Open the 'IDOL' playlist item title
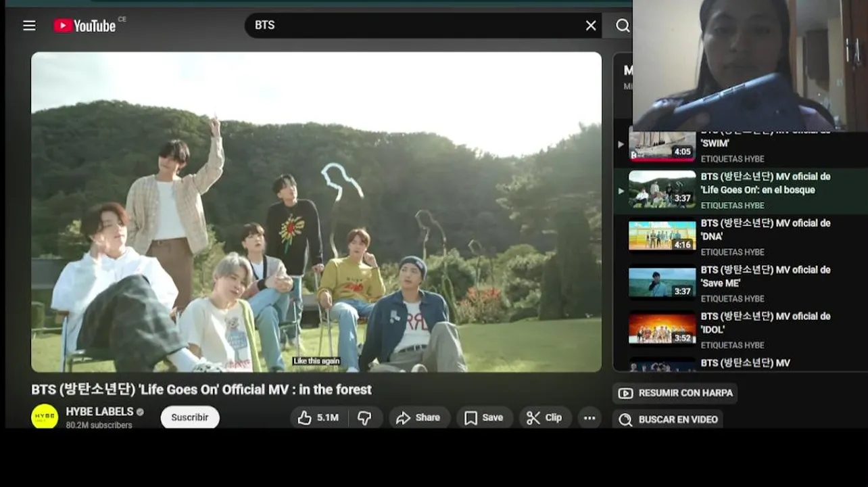Screen dimensions: 868x487 (x=765, y=323)
